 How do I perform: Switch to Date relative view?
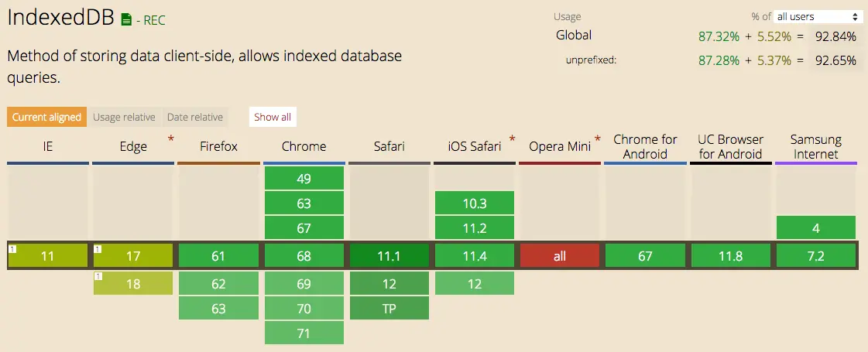(195, 117)
